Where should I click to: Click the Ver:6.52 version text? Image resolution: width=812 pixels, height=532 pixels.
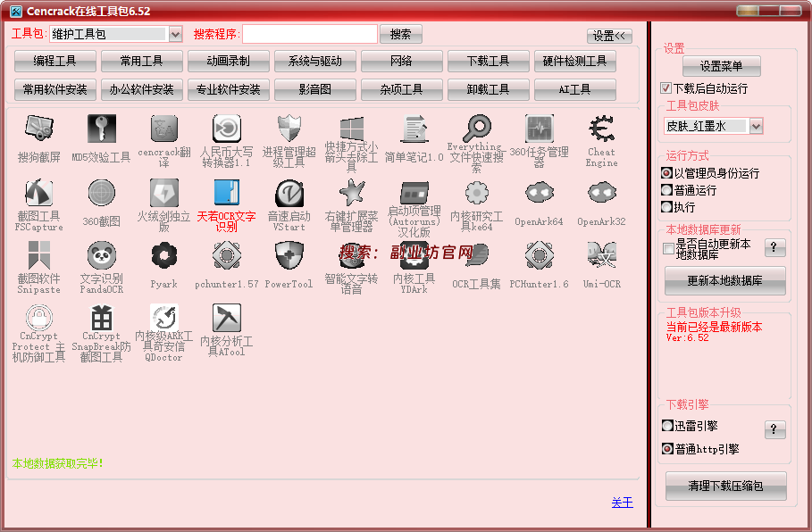687,338
